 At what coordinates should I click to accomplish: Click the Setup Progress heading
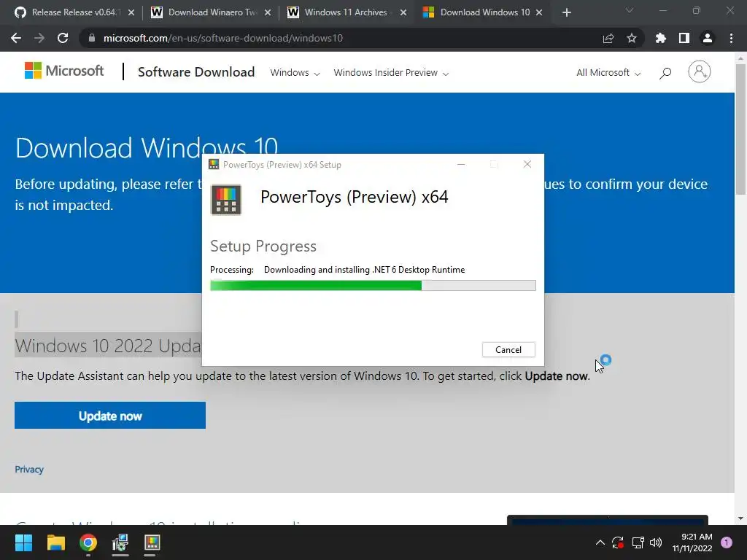263,246
